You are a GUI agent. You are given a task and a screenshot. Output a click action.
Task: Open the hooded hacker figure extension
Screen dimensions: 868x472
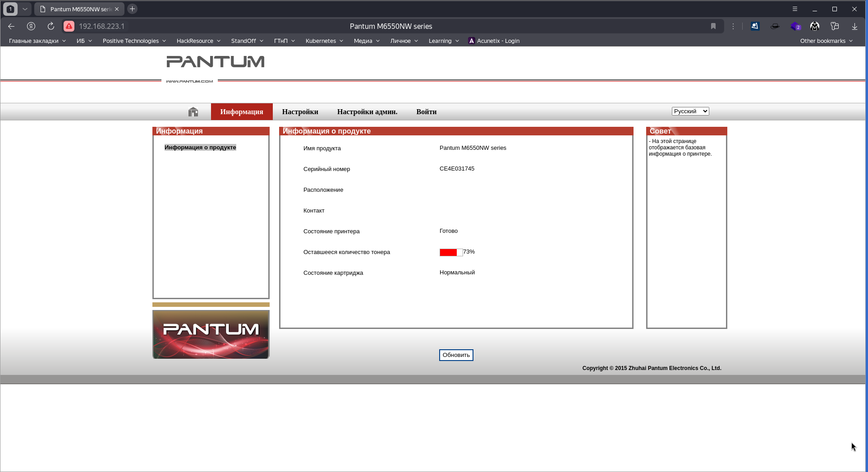tap(815, 26)
